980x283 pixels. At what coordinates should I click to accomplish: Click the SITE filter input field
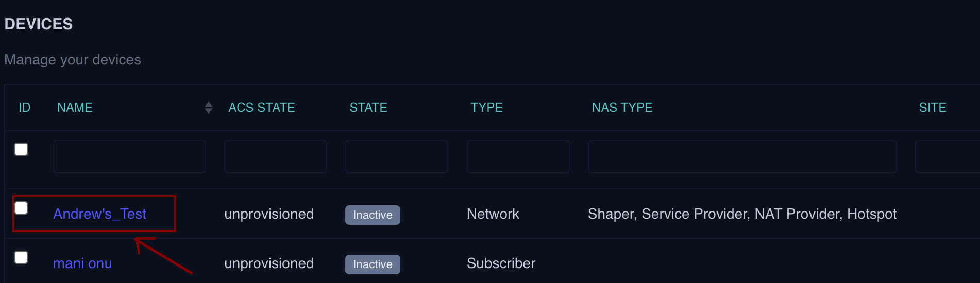tap(947, 157)
